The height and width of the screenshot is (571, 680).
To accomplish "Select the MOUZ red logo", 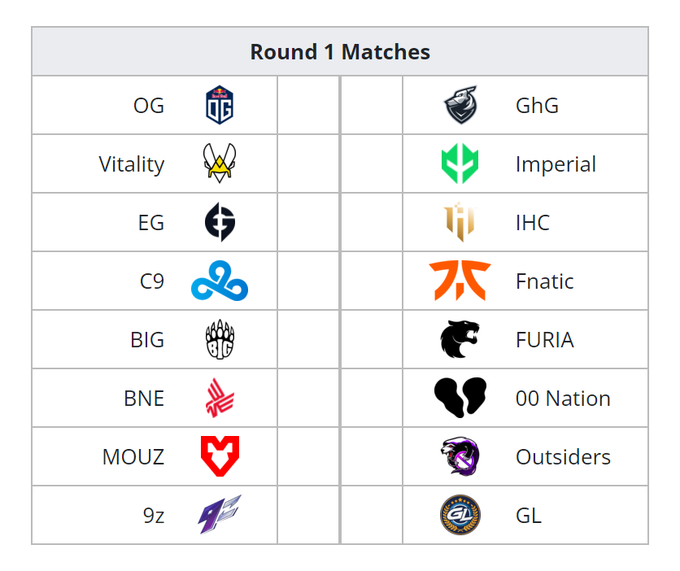I will click(219, 457).
